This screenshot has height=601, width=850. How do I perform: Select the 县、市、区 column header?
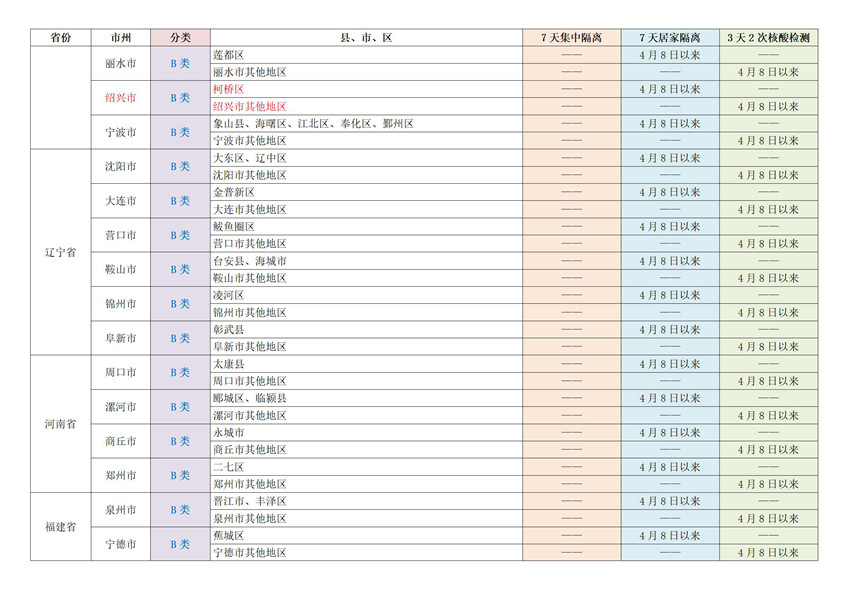point(366,38)
